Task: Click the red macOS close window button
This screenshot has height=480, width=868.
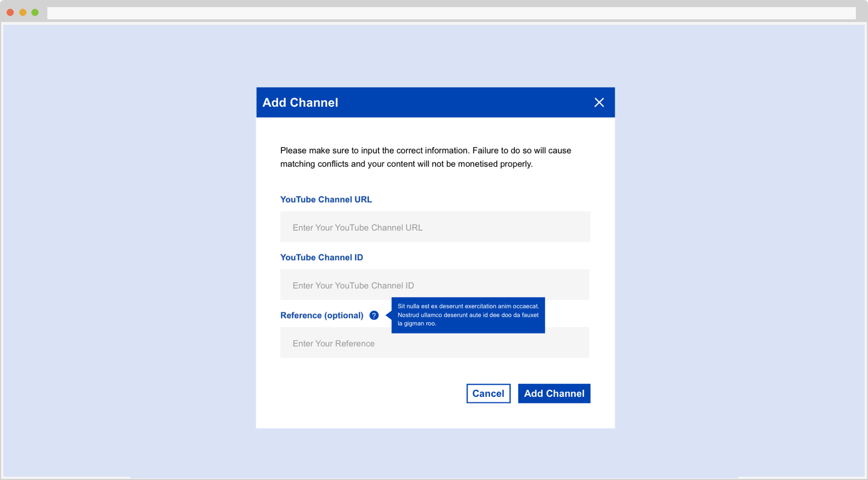Action: point(10,12)
